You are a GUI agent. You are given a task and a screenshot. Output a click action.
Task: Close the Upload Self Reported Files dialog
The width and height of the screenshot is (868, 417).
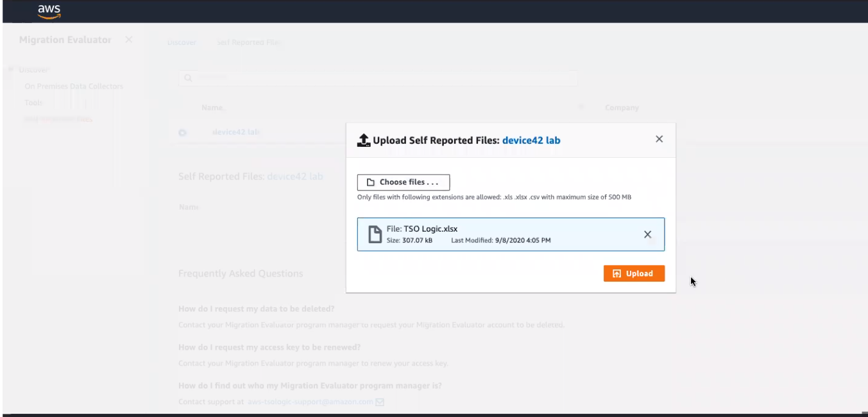pos(659,139)
